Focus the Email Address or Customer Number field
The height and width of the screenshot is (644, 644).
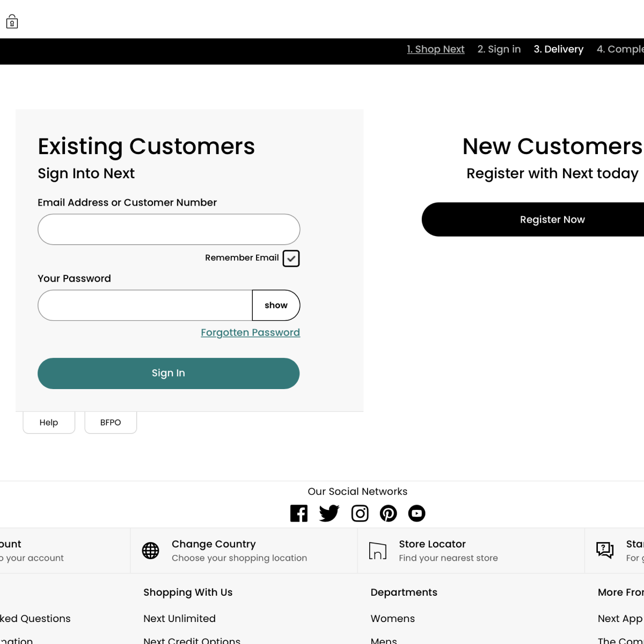point(169,230)
